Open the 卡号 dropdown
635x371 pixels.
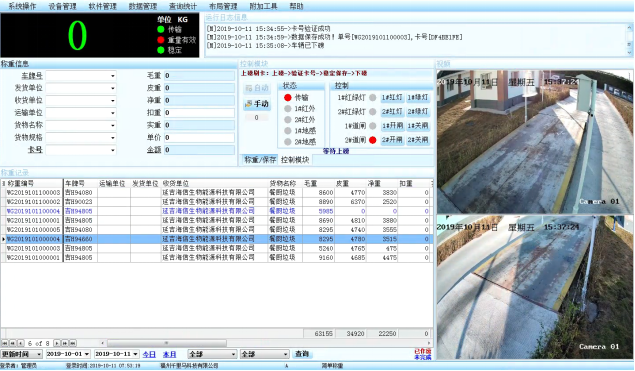coord(113,150)
